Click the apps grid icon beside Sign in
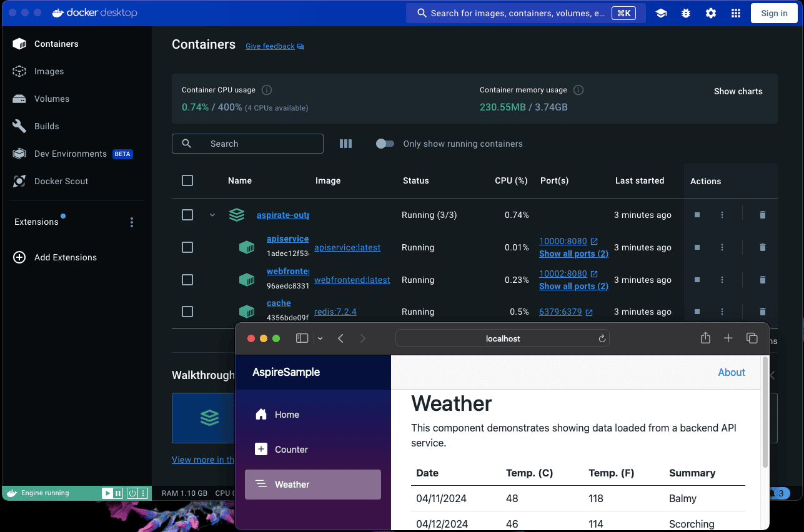Screen dimensions: 804x532 [x=736, y=13]
